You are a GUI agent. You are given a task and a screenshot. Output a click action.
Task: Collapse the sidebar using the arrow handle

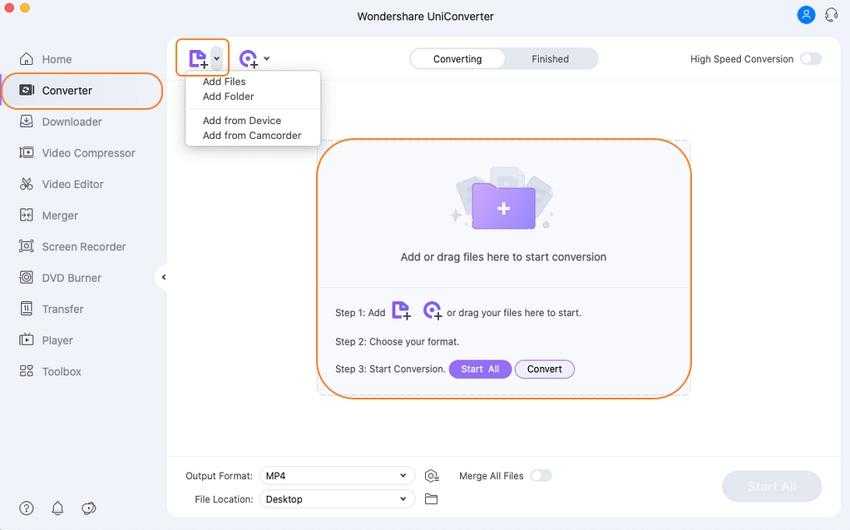(163, 277)
